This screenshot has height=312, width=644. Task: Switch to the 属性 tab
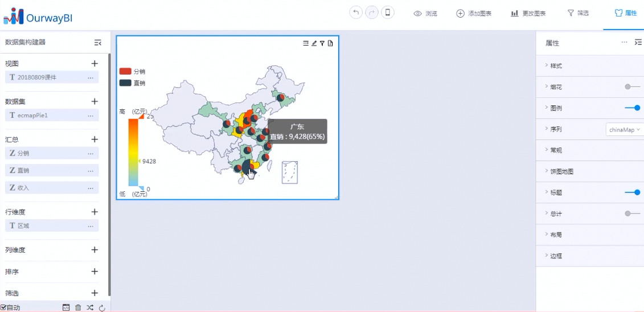(x=625, y=13)
